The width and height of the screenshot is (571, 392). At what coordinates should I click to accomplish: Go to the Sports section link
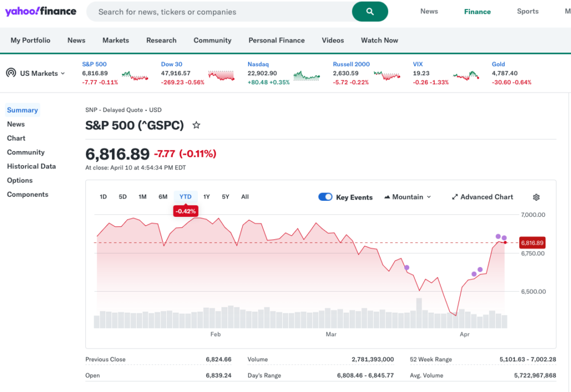[528, 11]
